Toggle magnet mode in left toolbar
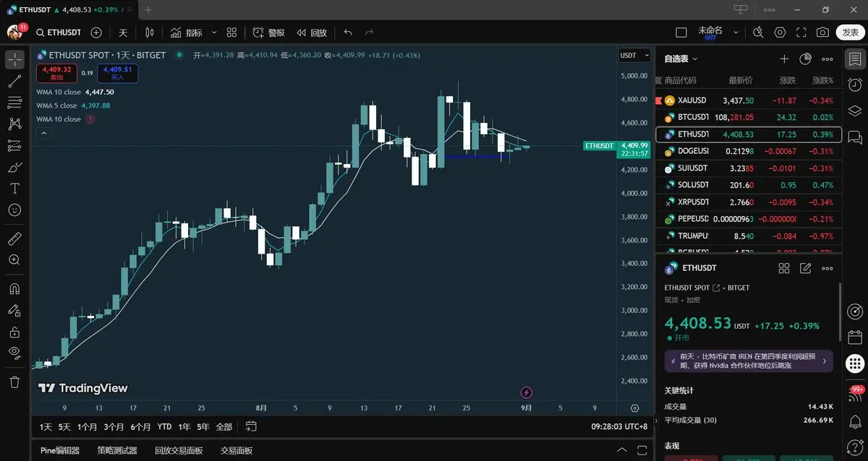868x461 pixels. pyautogui.click(x=14, y=288)
